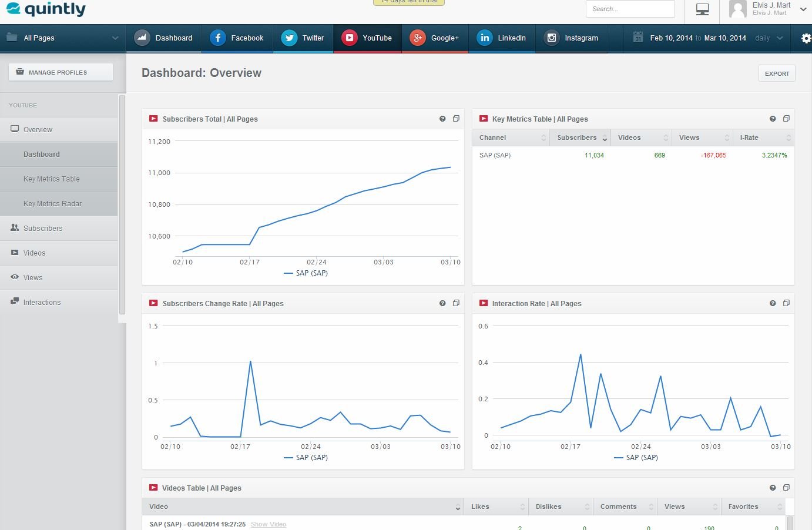Click the user avatar picture
Viewport: 812px width, 530px height.
click(x=737, y=9)
